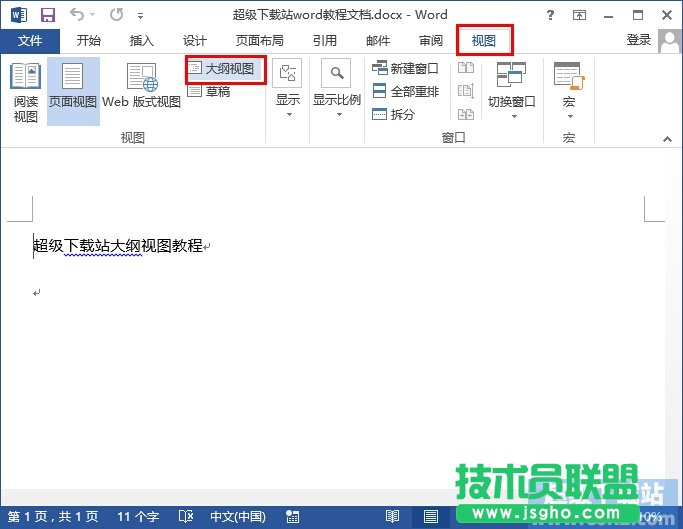The height and width of the screenshot is (529, 683).
Task: Click 拆分 Split window
Action: pyautogui.click(x=393, y=115)
